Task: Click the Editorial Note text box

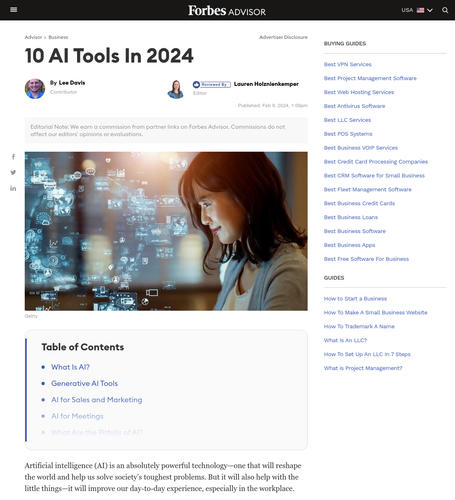Action: (x=166, y=130)
